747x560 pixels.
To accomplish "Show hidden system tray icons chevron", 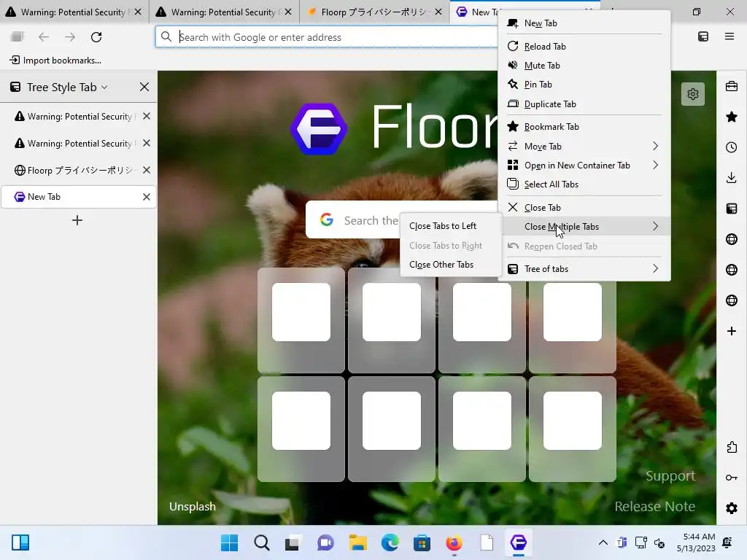I will [x=603, y=542].
